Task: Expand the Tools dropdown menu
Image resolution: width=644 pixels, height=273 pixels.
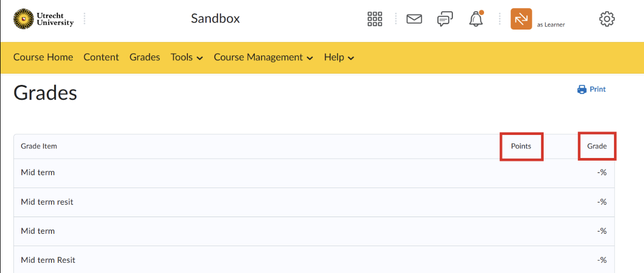Action: pyautogui.click(x=187, y=58)
